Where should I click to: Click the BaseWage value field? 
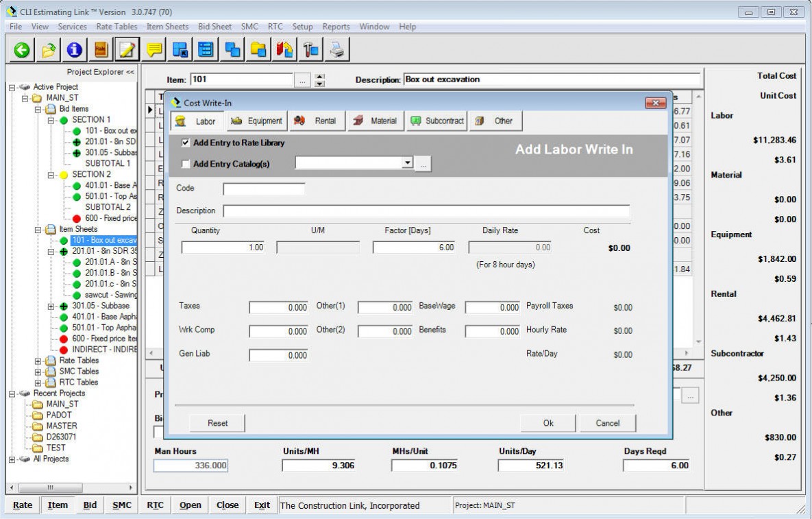[x=493, y=307]
